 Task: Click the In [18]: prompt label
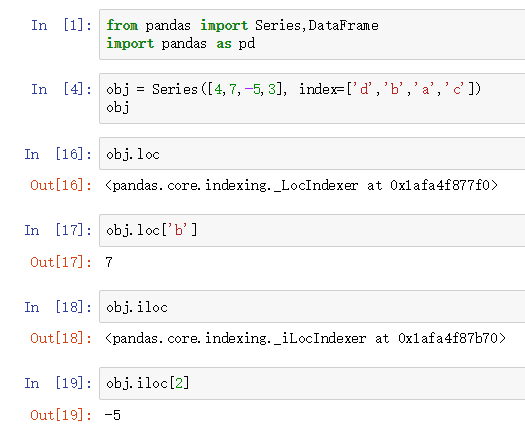point(58,307)
